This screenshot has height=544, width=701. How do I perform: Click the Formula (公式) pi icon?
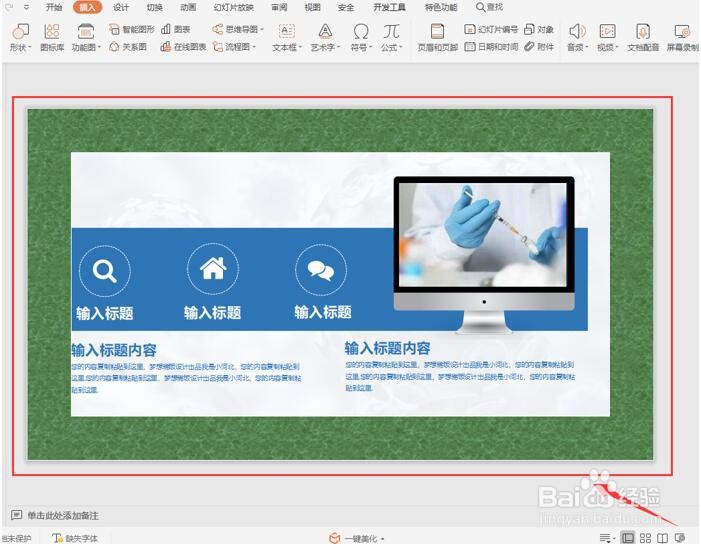tap(391, 32)
